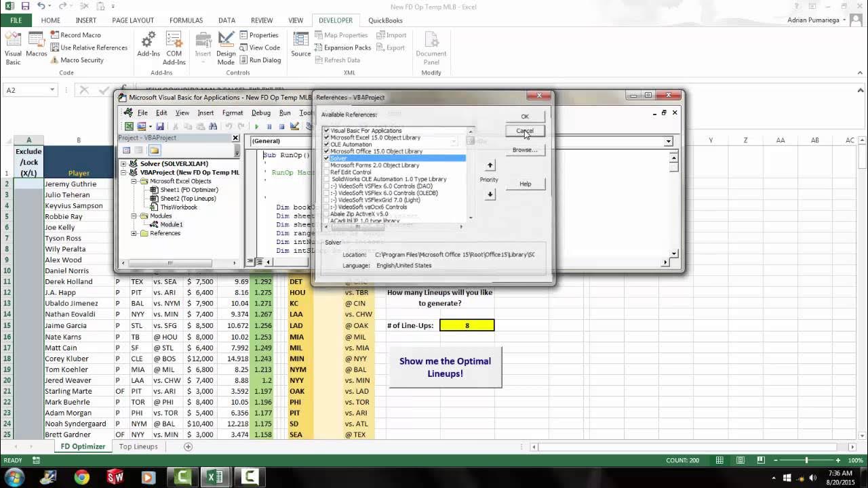This screenshot has height=488, width=868.
Task: Check Microsoft Forms 2.0 Object Library
Action: click(326, 165)
